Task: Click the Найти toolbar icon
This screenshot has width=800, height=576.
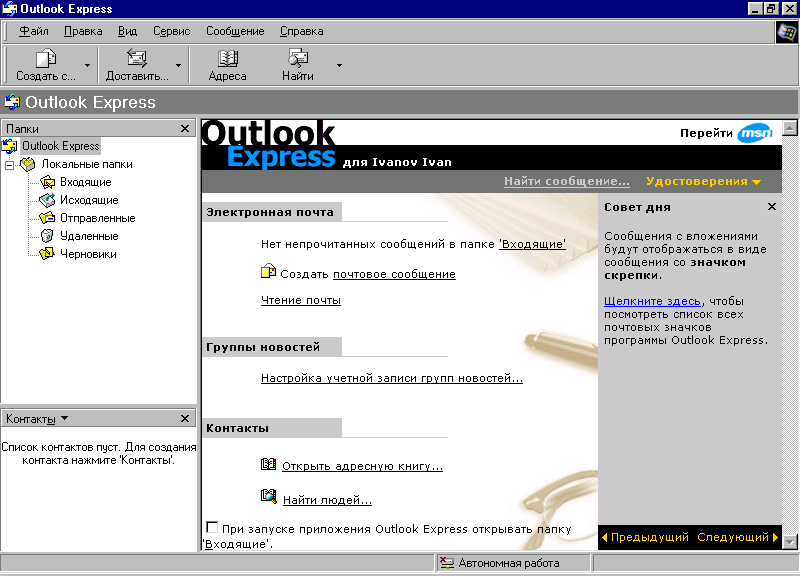Action: tap(298, 59)
